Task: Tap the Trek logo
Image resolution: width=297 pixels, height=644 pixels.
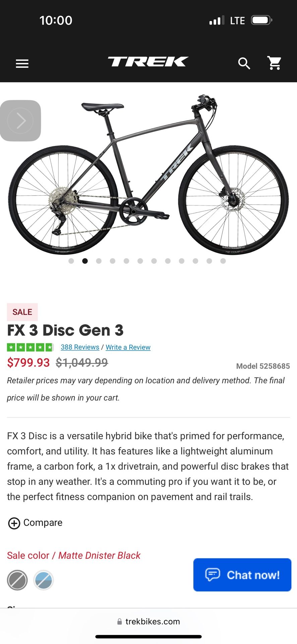Action: click(148, 62)
